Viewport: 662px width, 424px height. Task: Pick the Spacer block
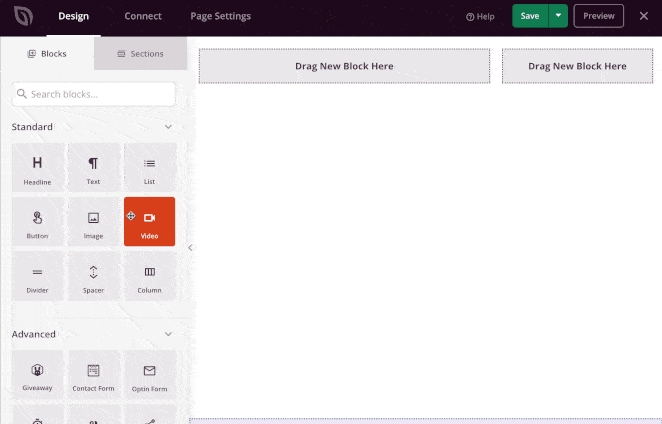[x=93, y=276]
